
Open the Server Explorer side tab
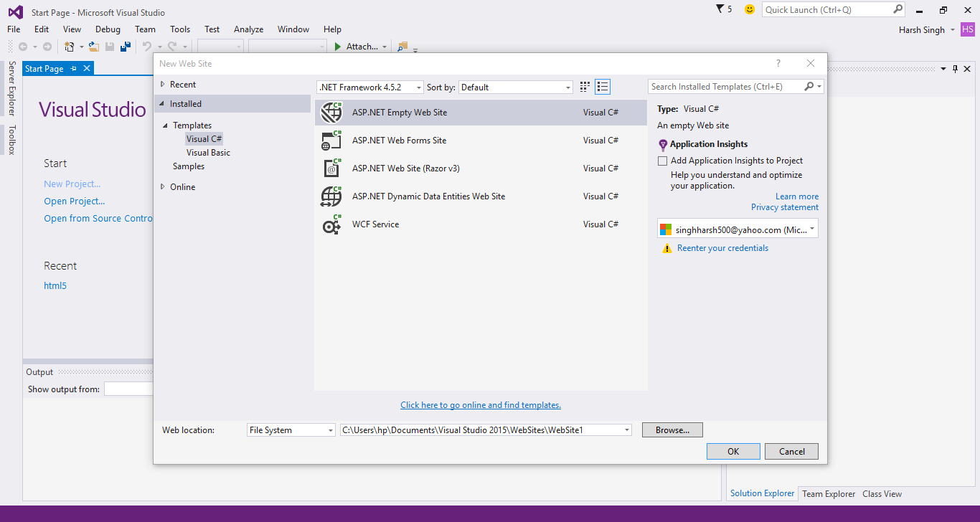click(x=11, y=88)
